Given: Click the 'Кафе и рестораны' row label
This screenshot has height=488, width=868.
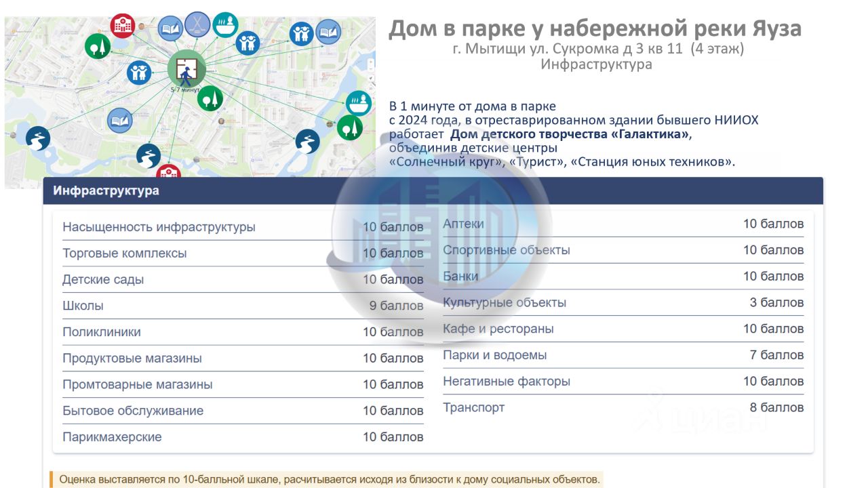Looking at the screenshot, I should tap(498, 329).
